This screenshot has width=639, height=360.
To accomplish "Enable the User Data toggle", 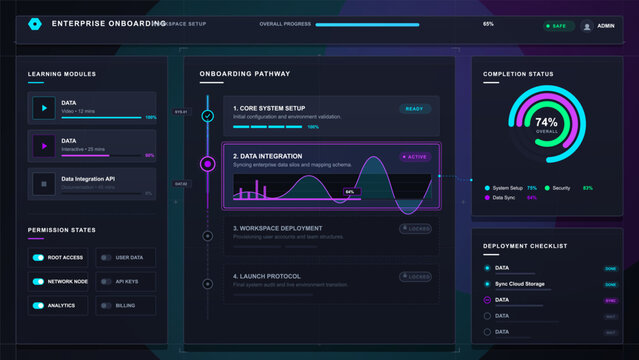I will click(106, 258).
